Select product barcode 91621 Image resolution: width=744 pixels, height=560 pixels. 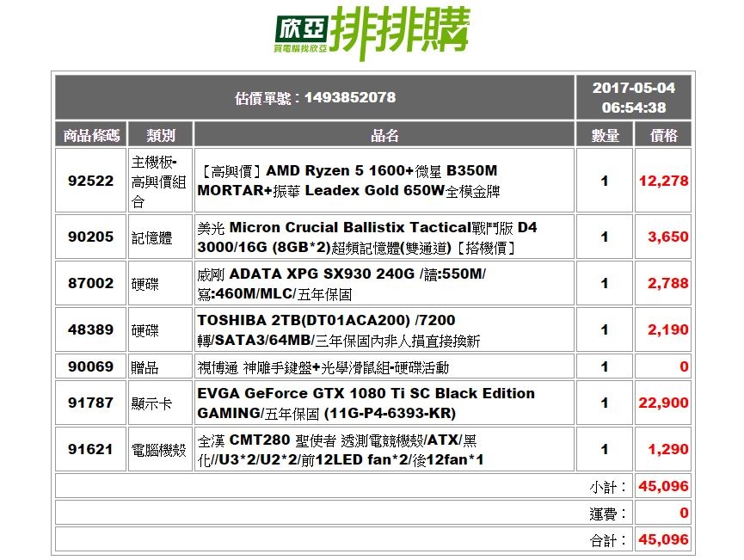90,449
